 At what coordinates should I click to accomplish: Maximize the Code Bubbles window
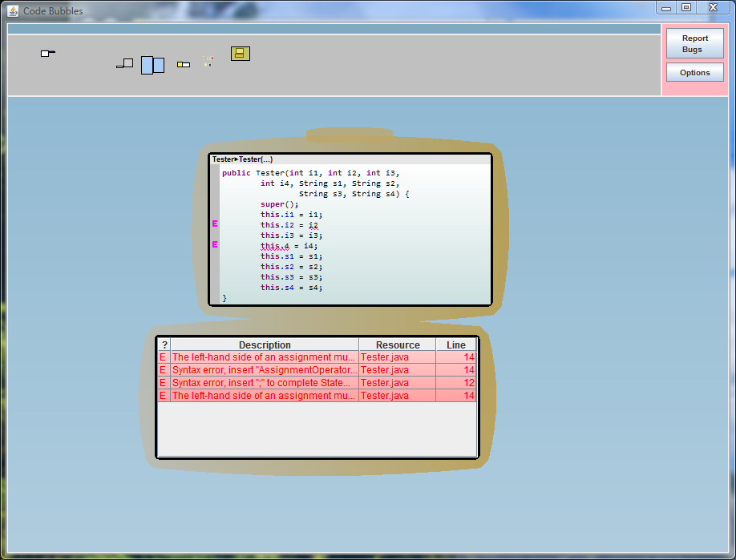686,7
